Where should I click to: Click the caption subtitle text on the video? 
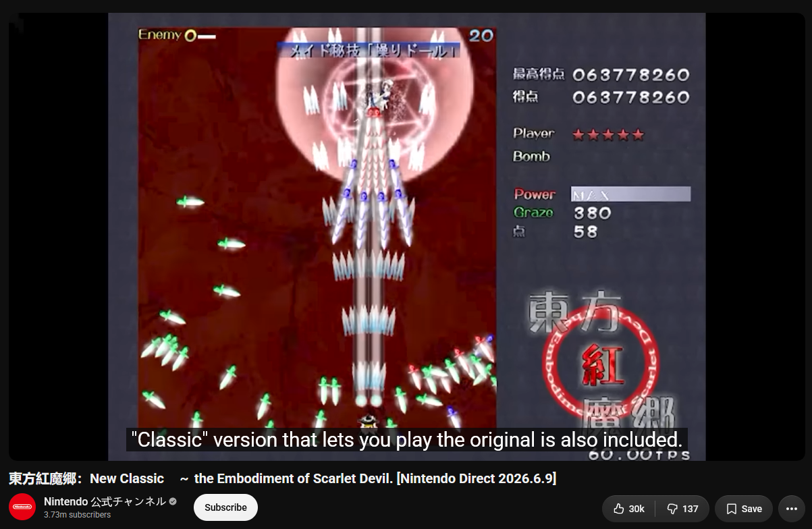pos(406,440)
